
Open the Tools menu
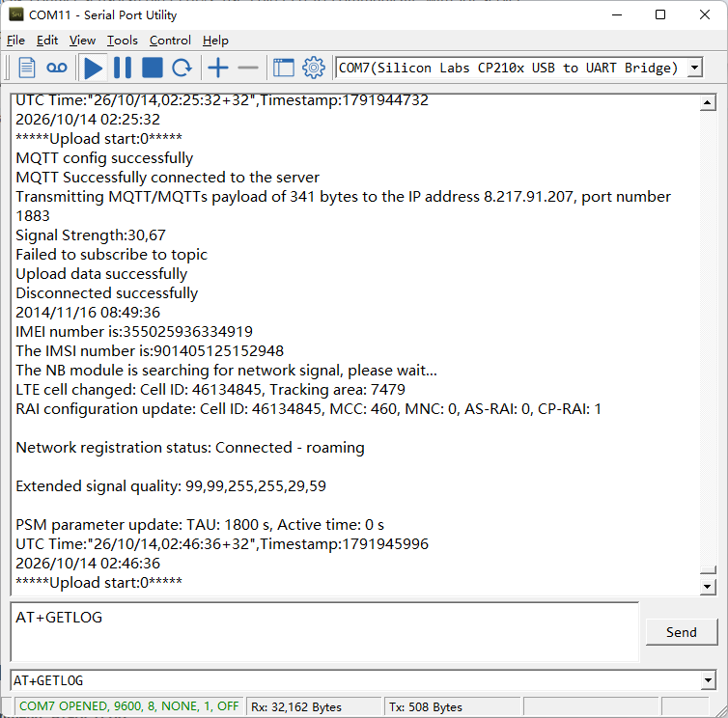tap(122, 41)
